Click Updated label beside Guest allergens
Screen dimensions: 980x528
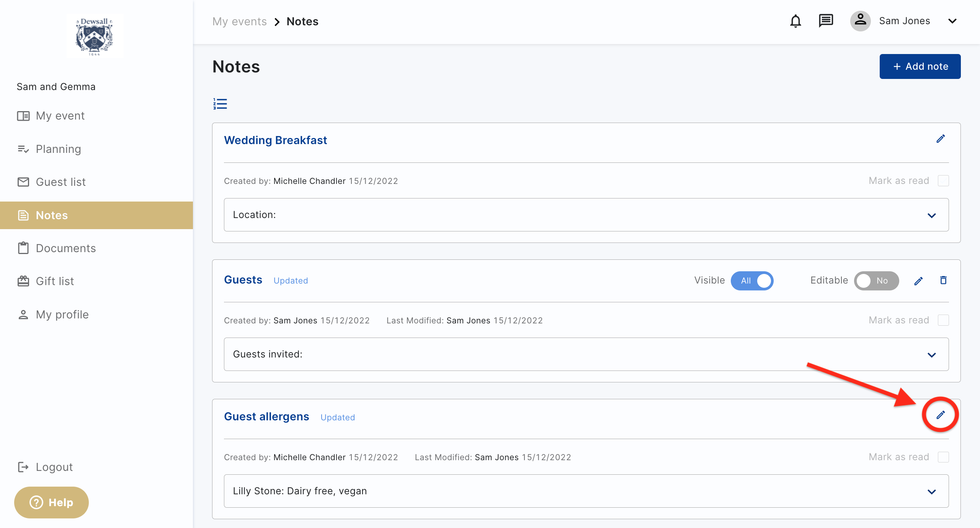click(338, 418)
